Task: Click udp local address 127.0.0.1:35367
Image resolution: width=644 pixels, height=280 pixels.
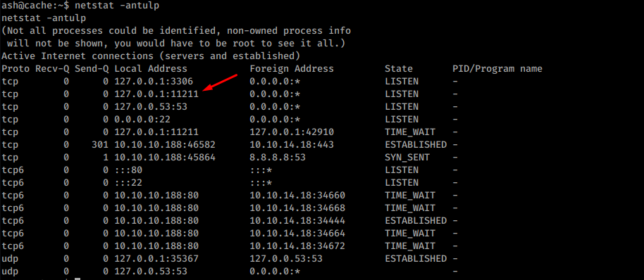Action: pyautogui.click(x=156, y=259)
